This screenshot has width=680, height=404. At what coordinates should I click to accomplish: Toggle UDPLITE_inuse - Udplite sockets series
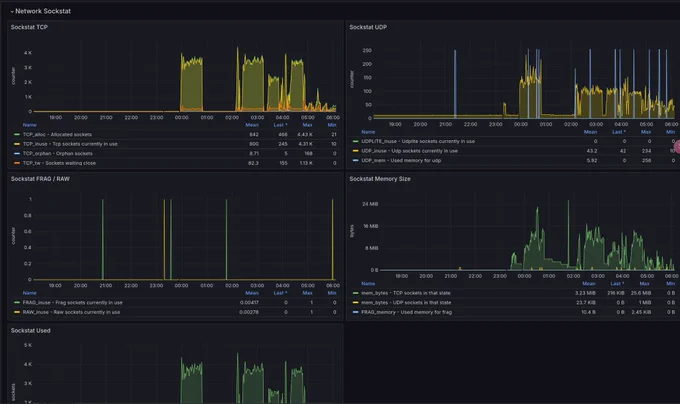[418, 141]
